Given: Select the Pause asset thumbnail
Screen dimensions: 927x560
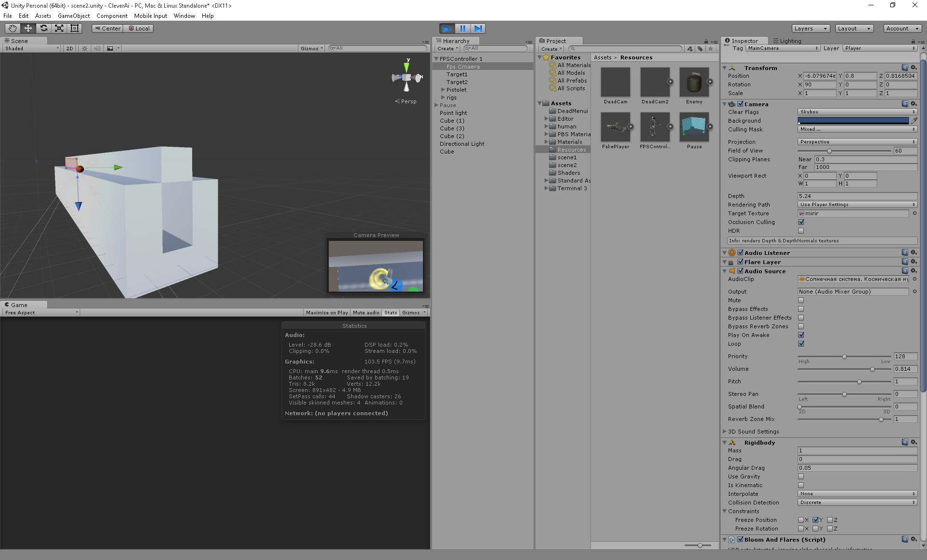Looking at the screenshot, I should tap(694, 127).
